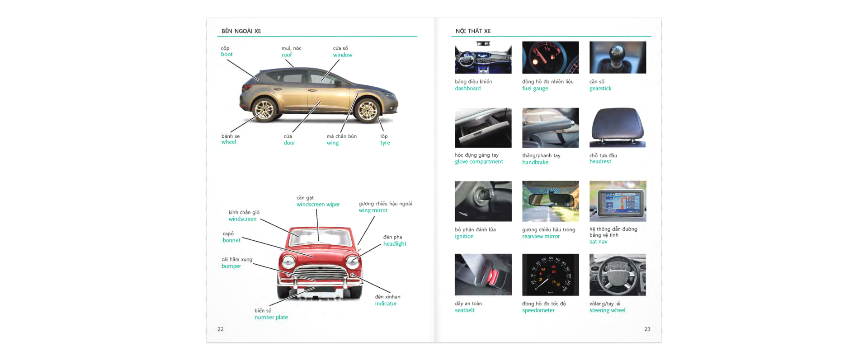
Task: Click the gold hatchback car image
Action: point(319,95)
